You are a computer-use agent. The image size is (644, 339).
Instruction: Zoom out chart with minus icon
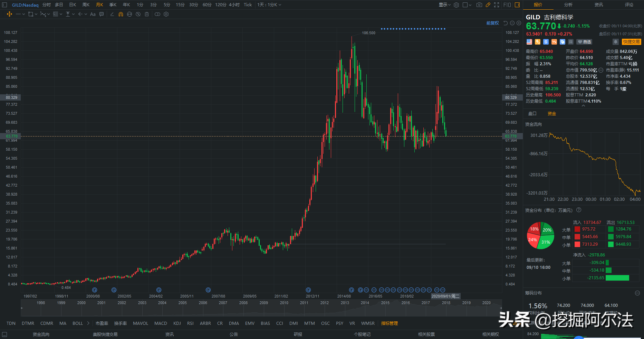(x=512, y=23)
